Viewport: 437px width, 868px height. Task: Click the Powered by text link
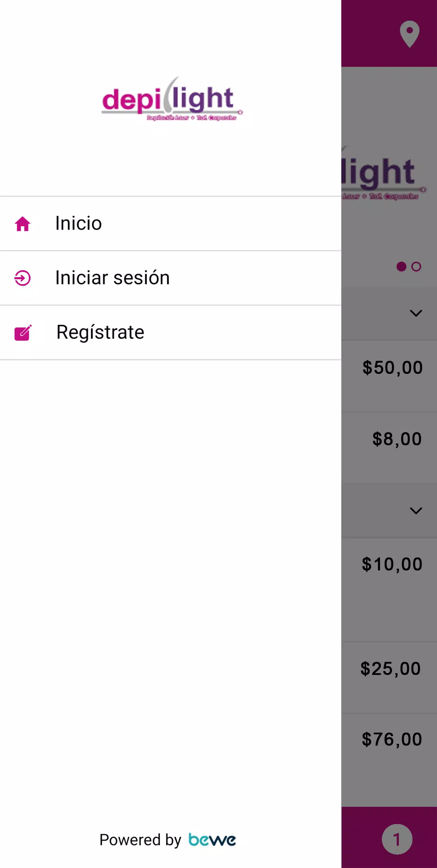click(140, 840)
